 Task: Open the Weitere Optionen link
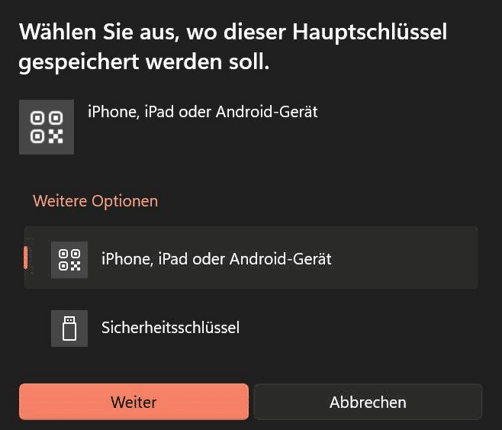[x=95, y=201]
